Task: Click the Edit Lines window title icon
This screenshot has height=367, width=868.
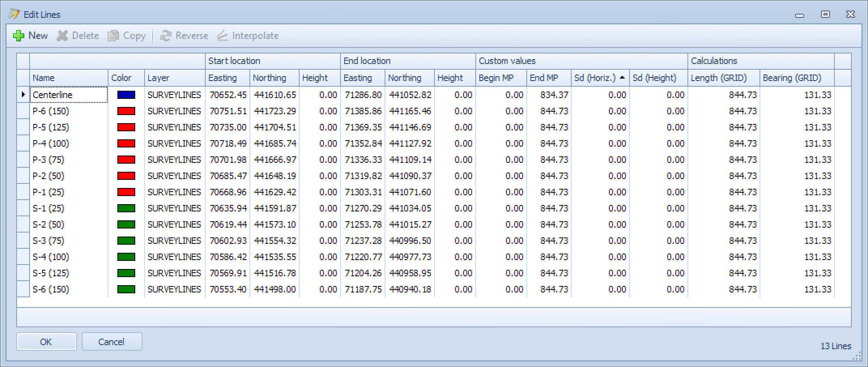Action: 14,15
